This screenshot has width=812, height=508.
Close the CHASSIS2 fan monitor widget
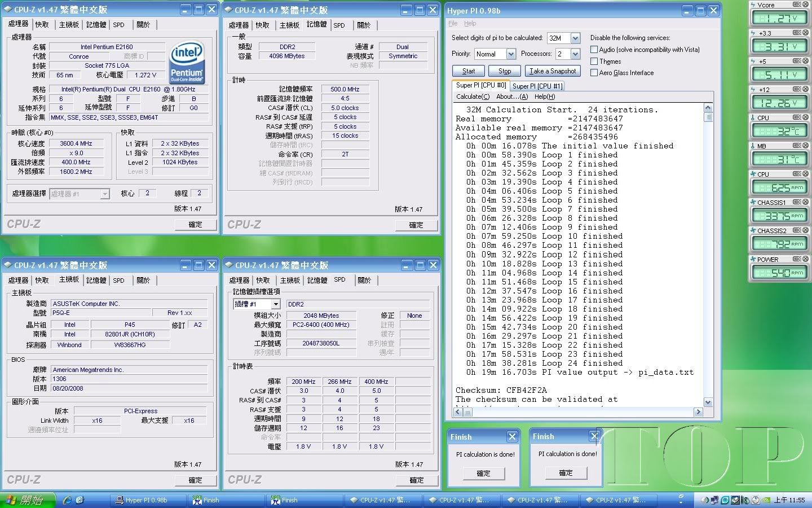click(805, 230)
